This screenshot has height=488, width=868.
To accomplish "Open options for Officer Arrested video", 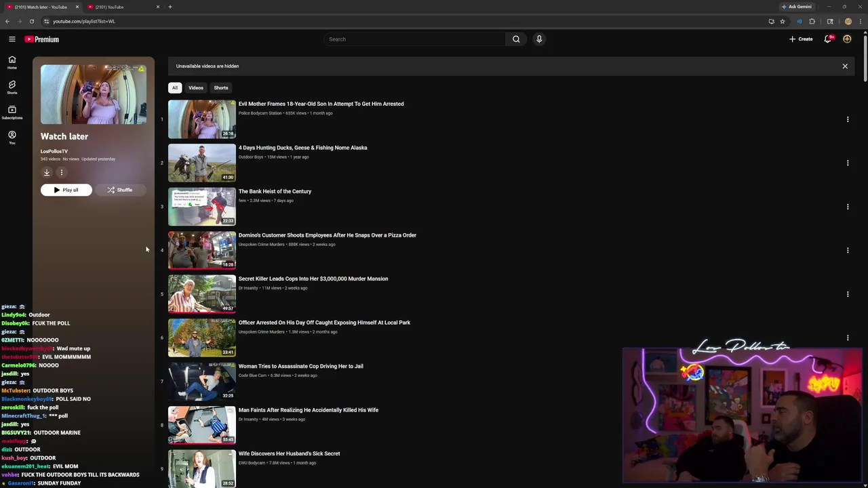I will pyautogui.click(x=847, y=338).
